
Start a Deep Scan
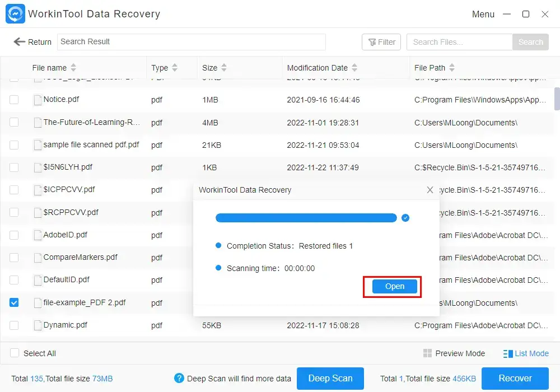pyautogui.click(x=330, y=379)
